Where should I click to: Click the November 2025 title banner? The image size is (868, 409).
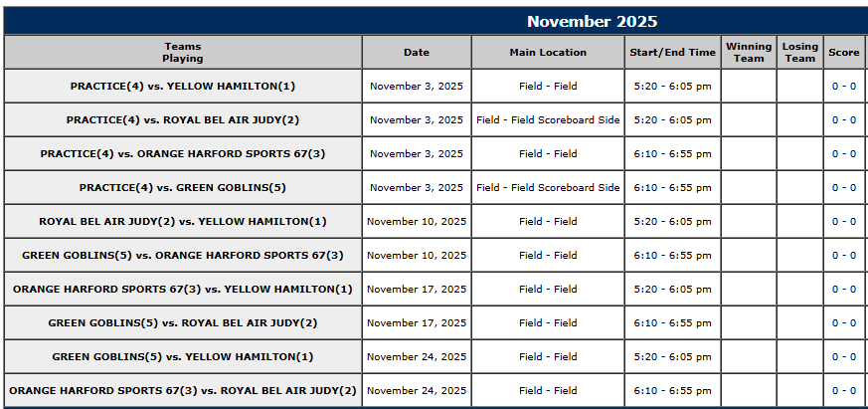tap(592, 22)
